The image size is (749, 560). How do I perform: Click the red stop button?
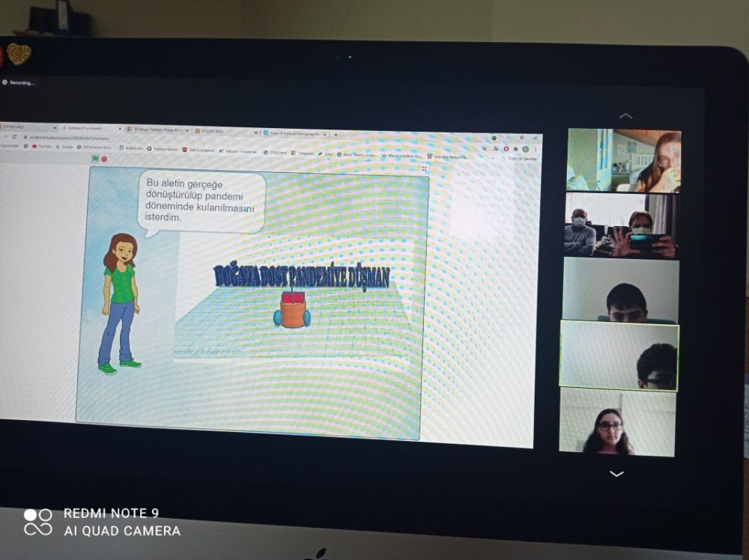(x=104, y=159)
